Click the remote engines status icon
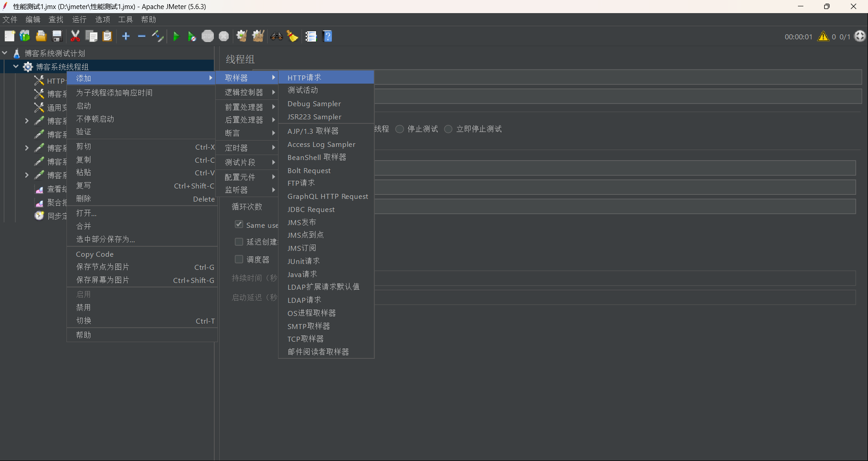This screenshot has width=868, height=461. (x=860, y=36)
